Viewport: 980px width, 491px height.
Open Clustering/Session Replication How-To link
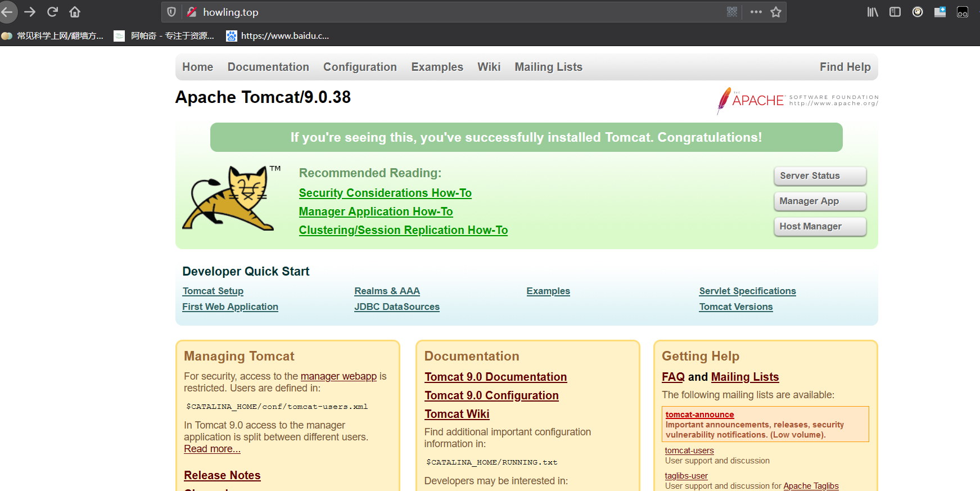[x=403, y=230]
